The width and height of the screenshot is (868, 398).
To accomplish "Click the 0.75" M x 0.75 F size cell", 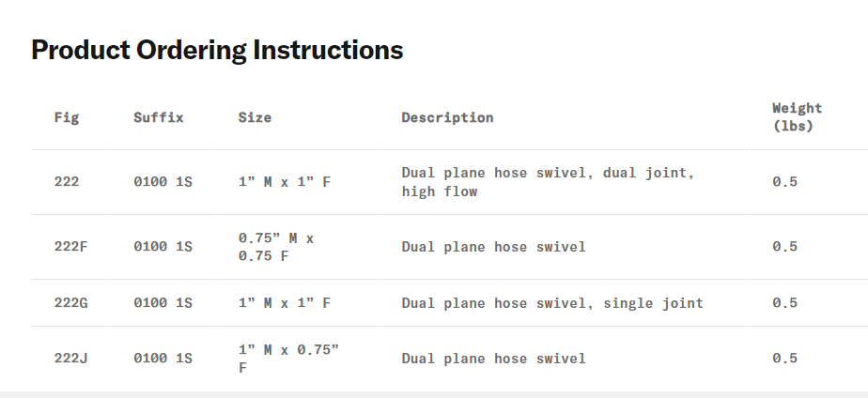I will [276, 246].
